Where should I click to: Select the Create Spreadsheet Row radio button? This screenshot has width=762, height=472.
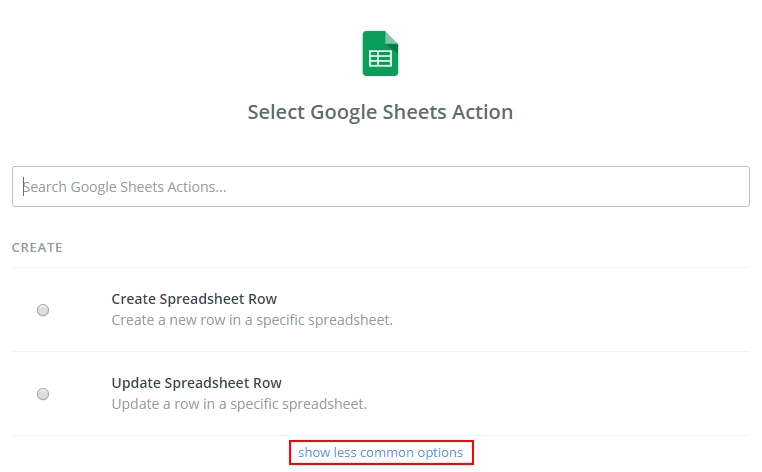click(43, 310)
